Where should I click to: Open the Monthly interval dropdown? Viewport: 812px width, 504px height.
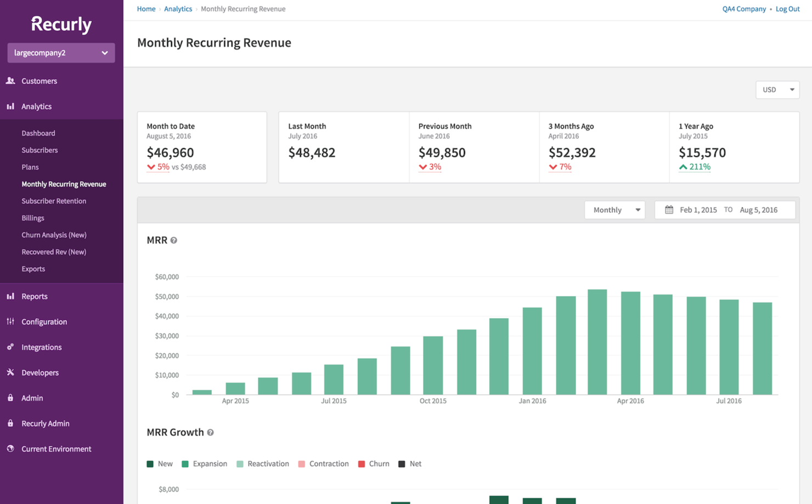coord(614,209)
